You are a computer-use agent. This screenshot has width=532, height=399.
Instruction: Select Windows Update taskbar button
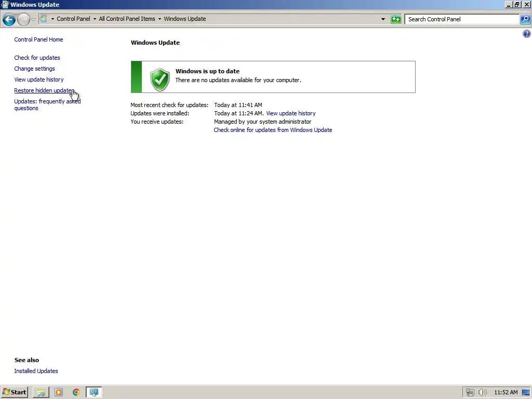tap(94, 393)
